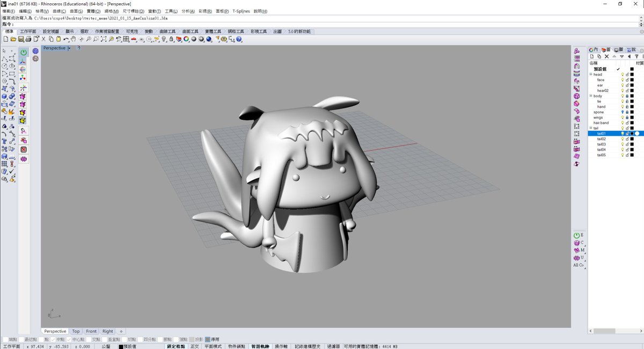The width and height of the screenshot is (644, 349).
Task: Click the red X icon in left sidebar
Action: pos(24,149)
